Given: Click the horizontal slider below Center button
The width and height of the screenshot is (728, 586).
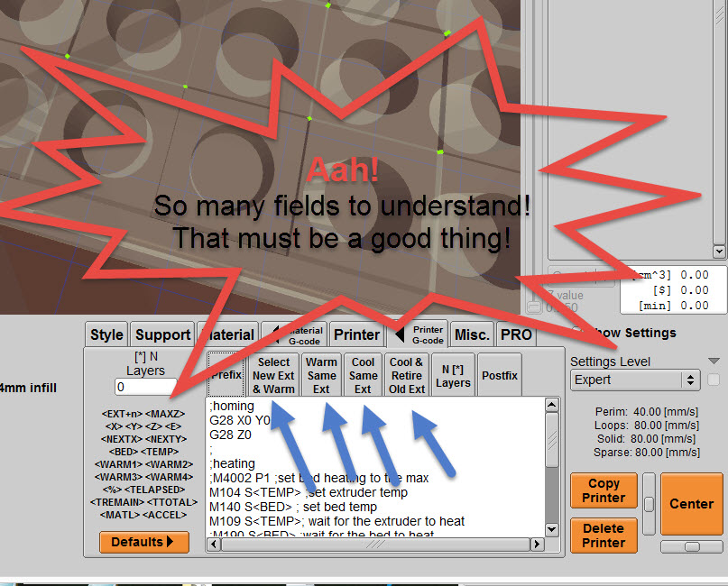Looking at the screenshot, I should (692, 547).
